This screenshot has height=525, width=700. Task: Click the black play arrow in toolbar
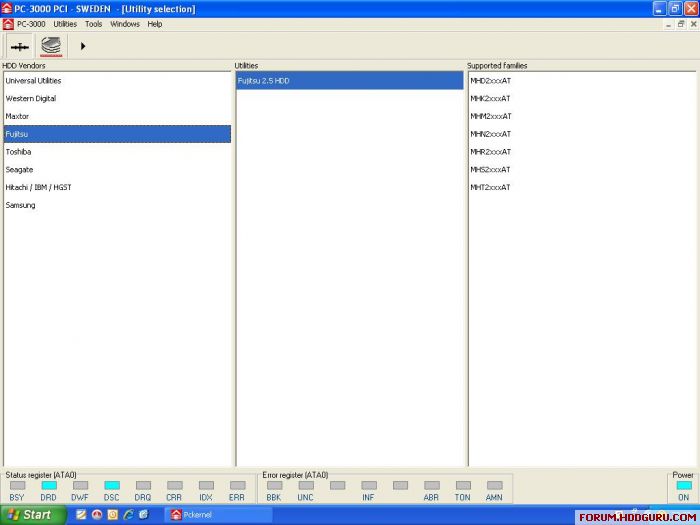pyautogui.click(x=83, y=46)
